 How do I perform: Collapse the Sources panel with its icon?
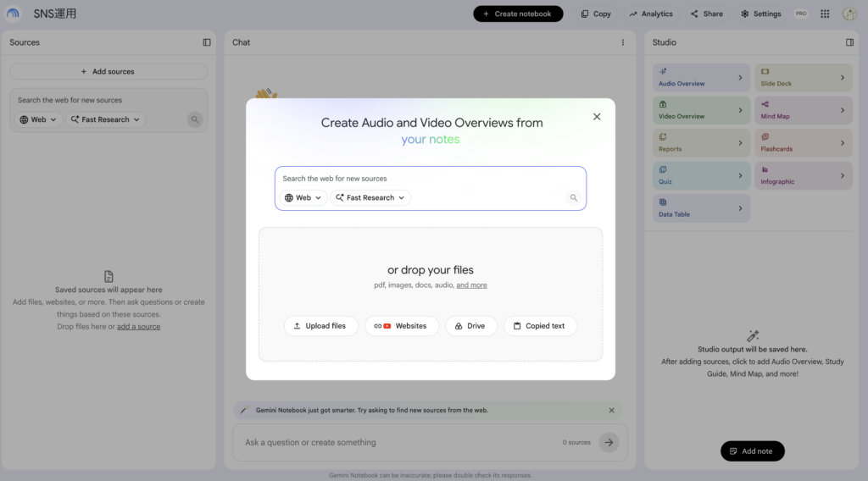207,42
